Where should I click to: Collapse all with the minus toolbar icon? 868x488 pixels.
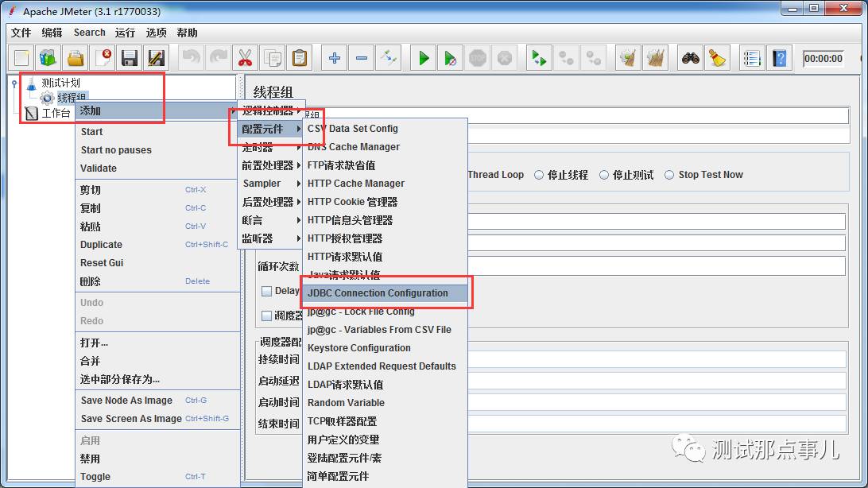[x=362, y=58]
